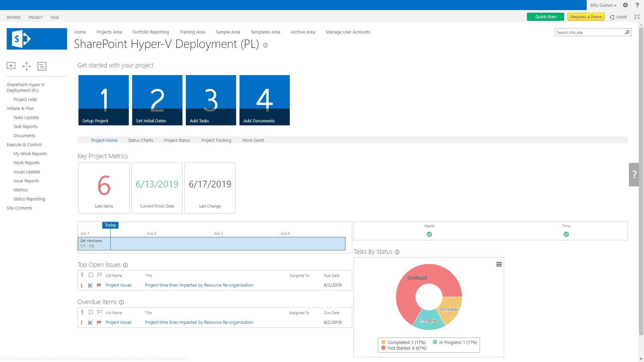The width and height of the screenshot is (644, 362).
Task: Open the Work Gantt tab
Action: [253, 140]
